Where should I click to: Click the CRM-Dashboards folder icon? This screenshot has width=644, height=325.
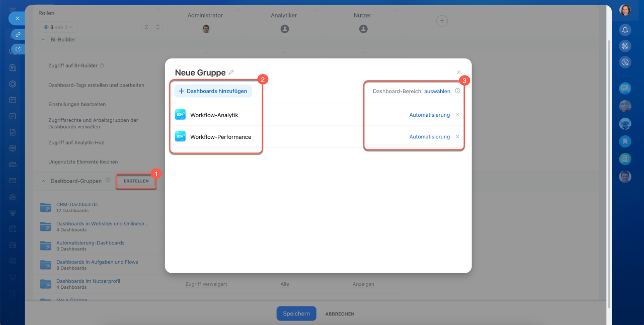click(46, 207)
